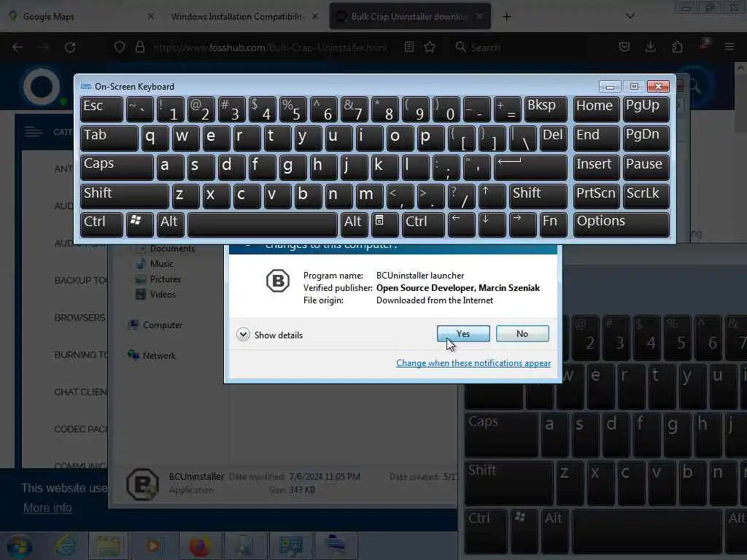
Task: Click the space bar on On-Screen Keyboard
Action: coord(262,225)
